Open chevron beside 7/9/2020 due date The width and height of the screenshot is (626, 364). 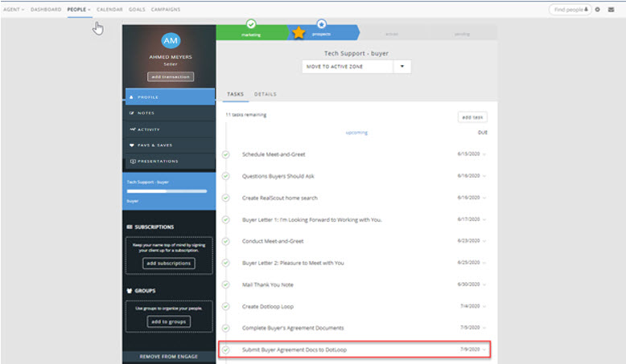click(x=484, y=350)
